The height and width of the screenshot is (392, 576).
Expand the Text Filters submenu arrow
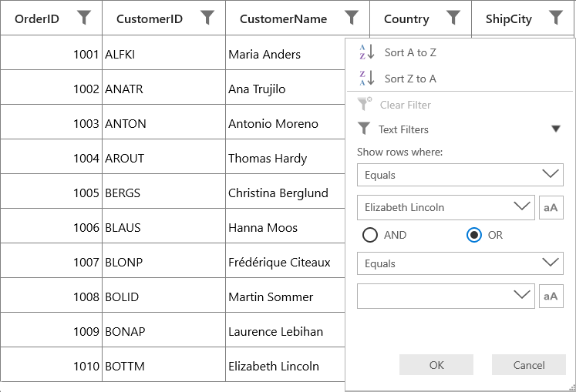[x=556, y=129]
